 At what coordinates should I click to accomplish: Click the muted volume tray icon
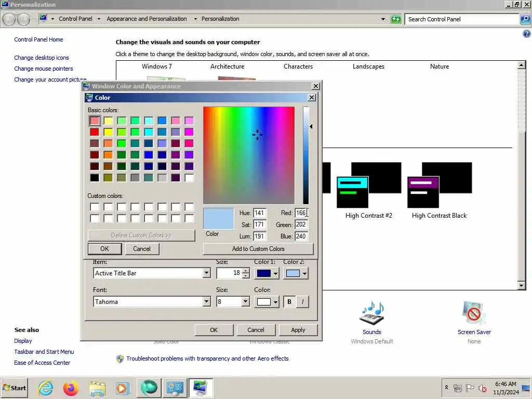pyautogui.click(x=482, y=388)
